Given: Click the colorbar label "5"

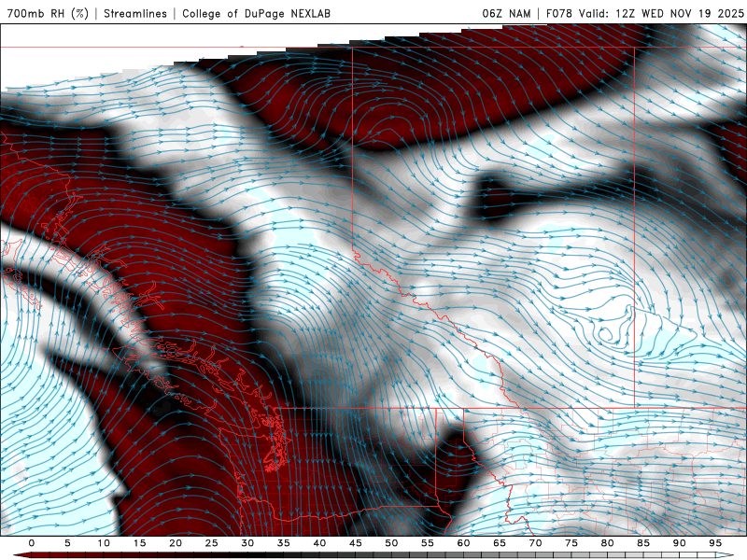Looking at the screenshot, I should coord(67,543).
